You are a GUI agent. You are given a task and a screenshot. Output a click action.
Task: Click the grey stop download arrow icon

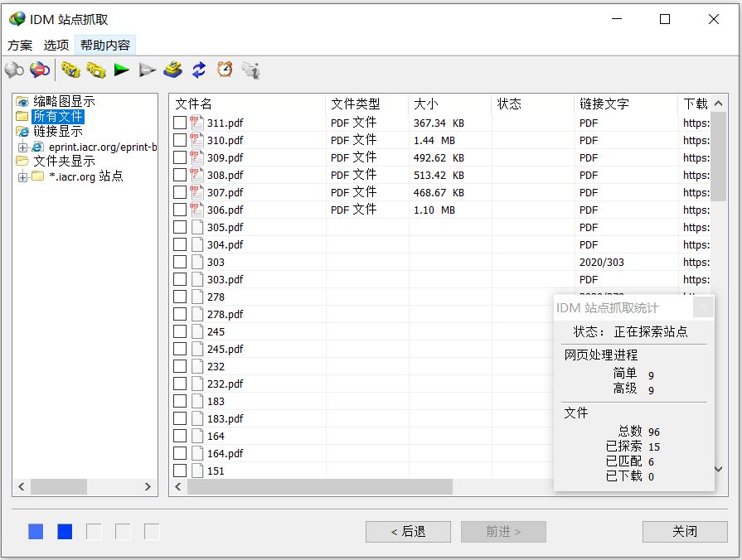pos(148,70)
